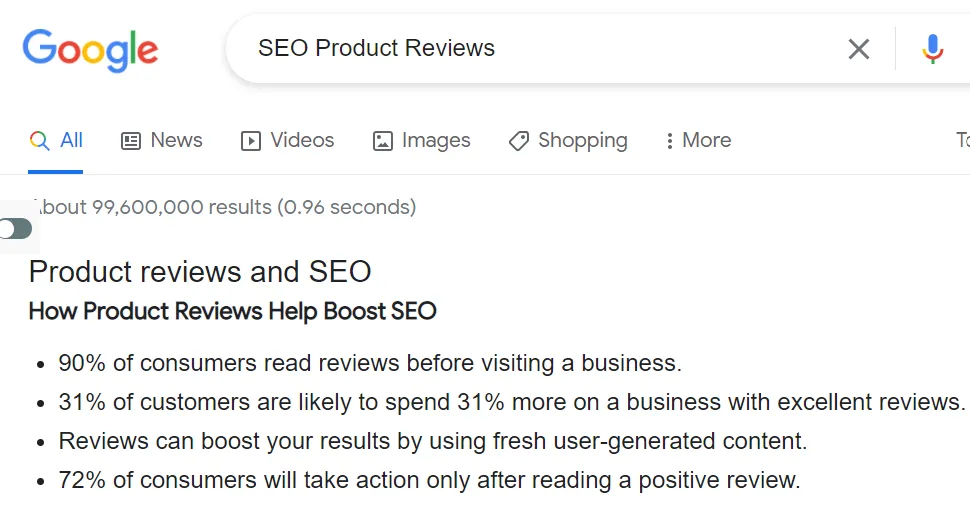Click the Product reviews and SEO heading
This screenshot has width=970, height=507.
(x=200, y=271)
